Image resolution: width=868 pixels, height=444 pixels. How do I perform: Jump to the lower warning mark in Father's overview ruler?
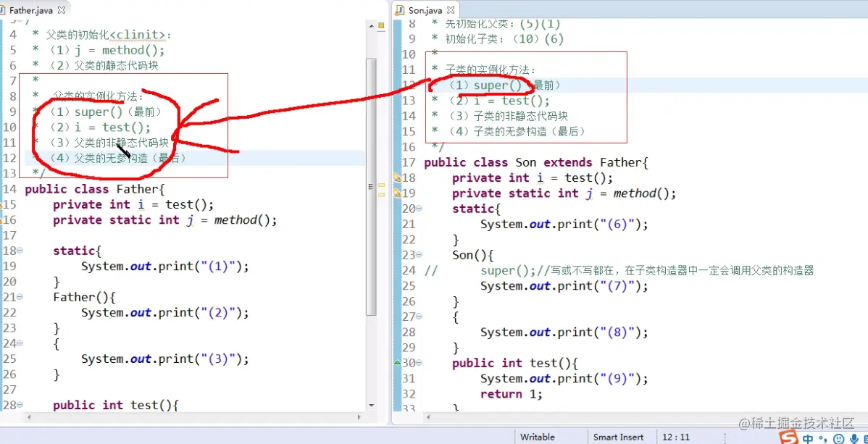381,194
